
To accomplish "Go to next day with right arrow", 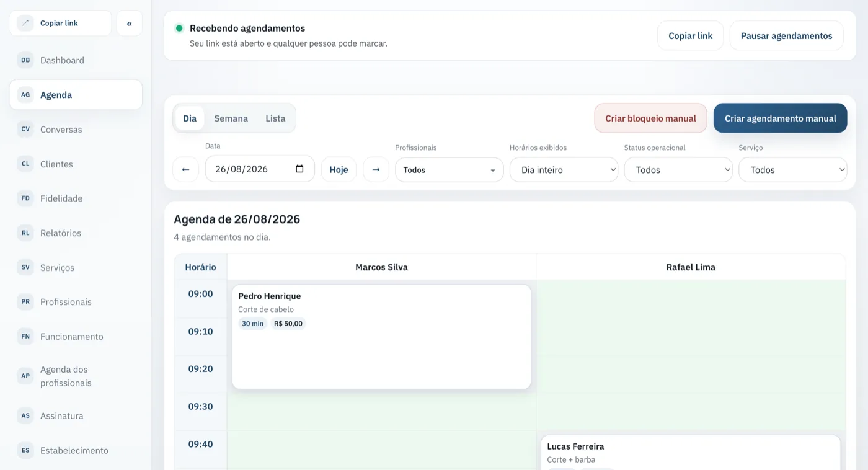I will tap(376, 169).
